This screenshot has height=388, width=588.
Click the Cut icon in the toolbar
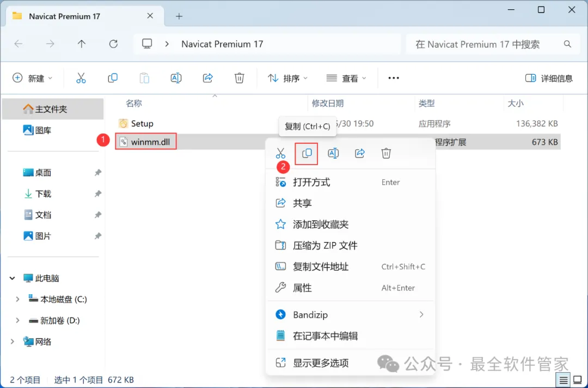point(81,78)
